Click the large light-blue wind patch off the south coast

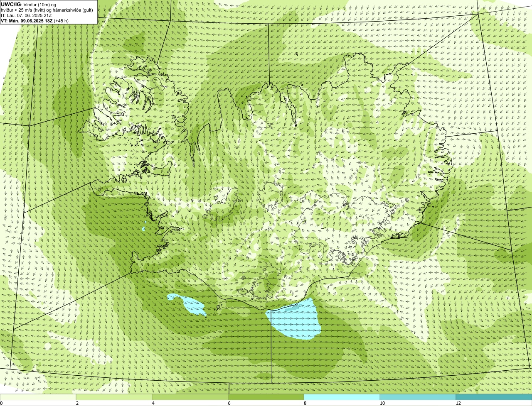click(x=294, y=320)
